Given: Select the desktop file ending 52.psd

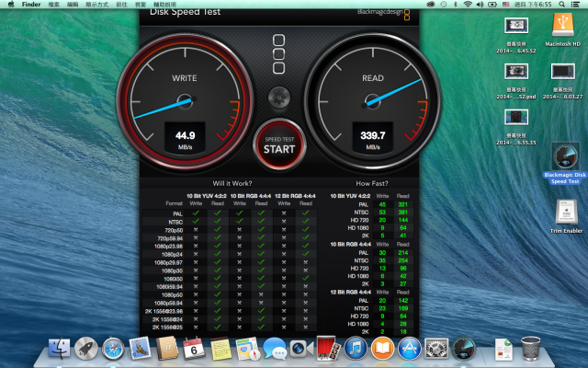Looking at the screenshot, I should point(516,81).
